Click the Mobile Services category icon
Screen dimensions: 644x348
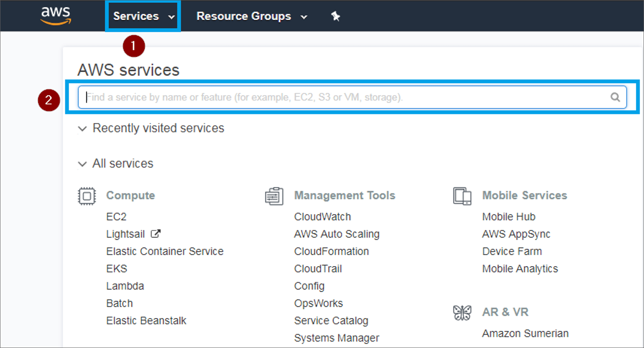[462, 196]
